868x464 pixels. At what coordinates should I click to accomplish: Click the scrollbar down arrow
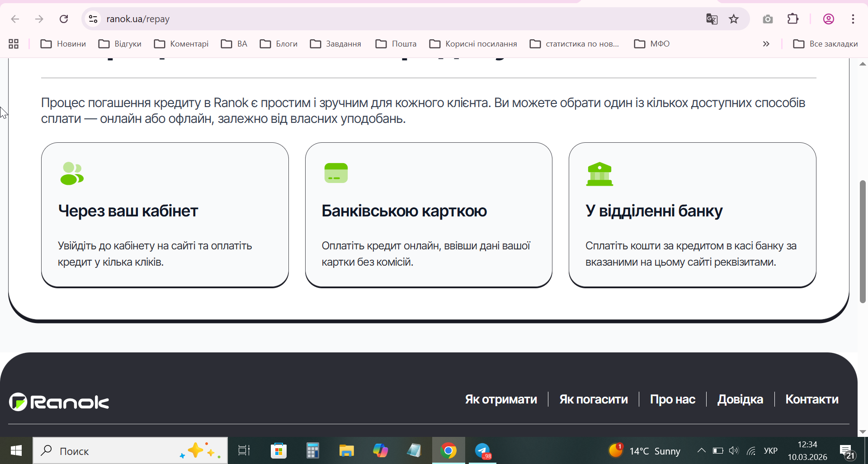click(x=863, y=432)
